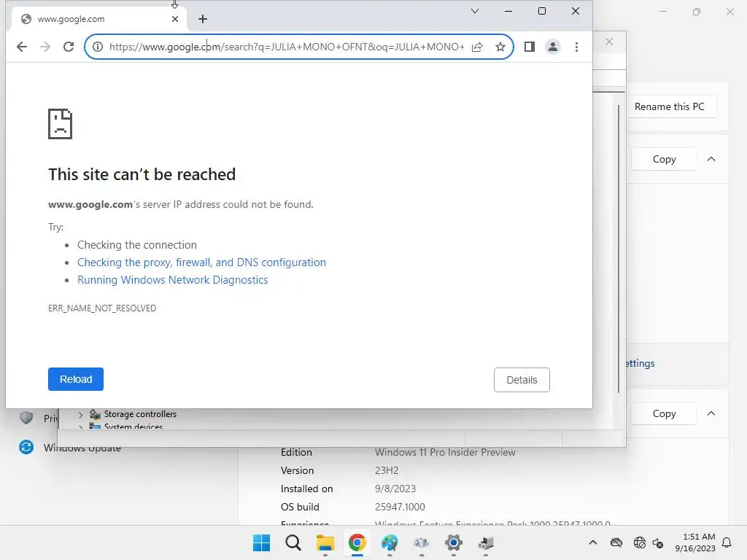
Task: Show error Details
Action: click(522, 380)
